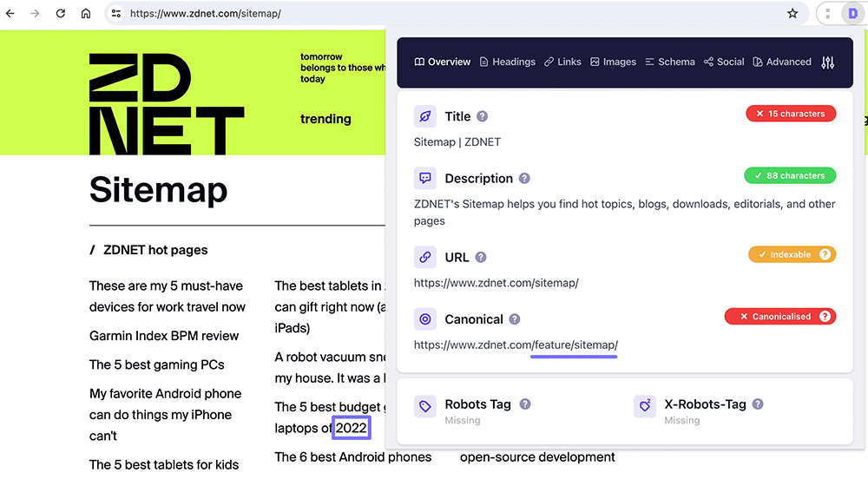The height and width of the screenshot is (479, 868).
Task: Show help for Description question mark
Action: coord(524,178)
